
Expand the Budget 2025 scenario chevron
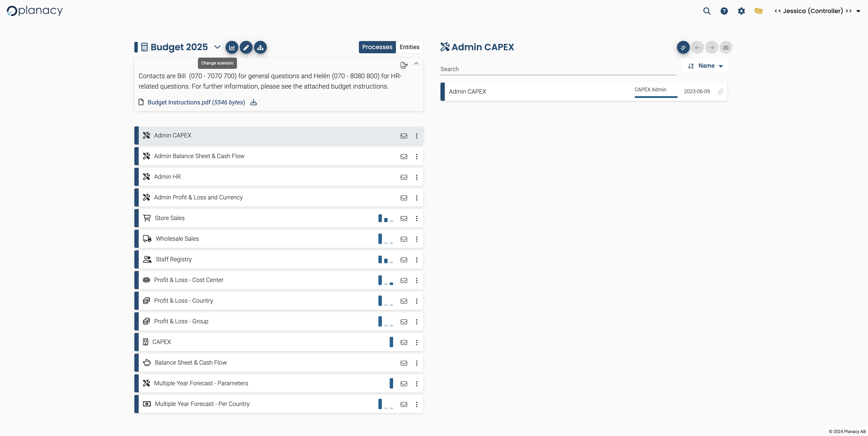(x=217, y=47)
